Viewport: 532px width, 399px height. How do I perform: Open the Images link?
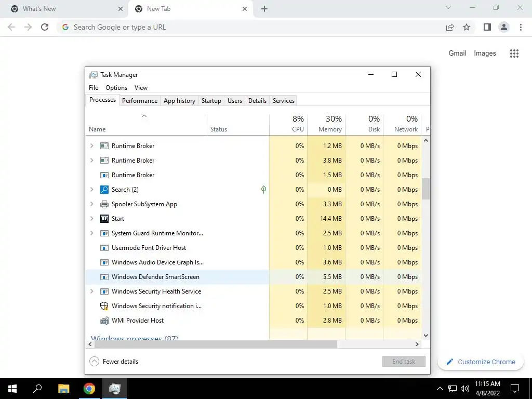click(x=485, y=54)
